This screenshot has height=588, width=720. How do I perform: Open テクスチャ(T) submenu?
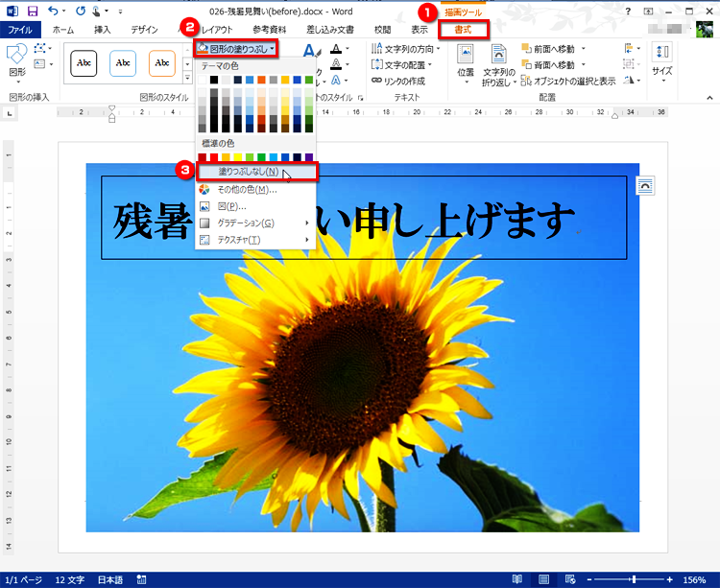(256, 240)
